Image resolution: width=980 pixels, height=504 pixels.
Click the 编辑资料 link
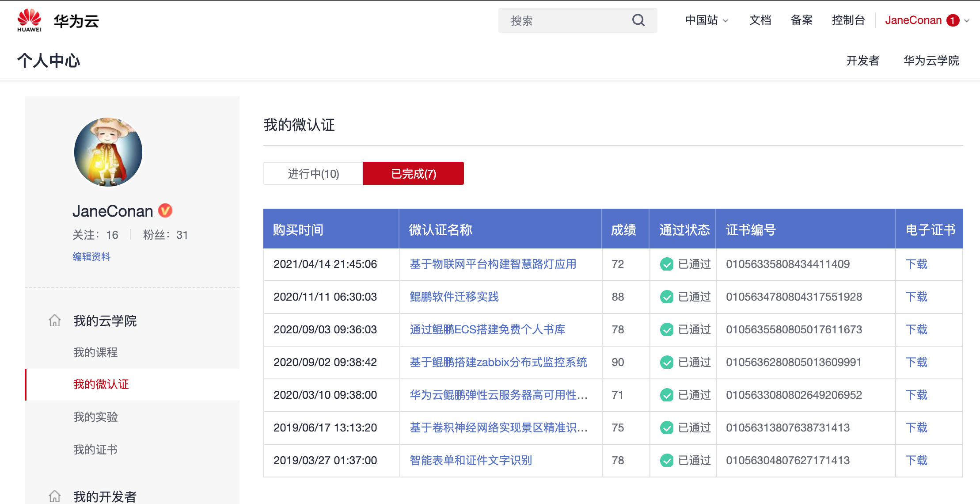coord(91,256)
